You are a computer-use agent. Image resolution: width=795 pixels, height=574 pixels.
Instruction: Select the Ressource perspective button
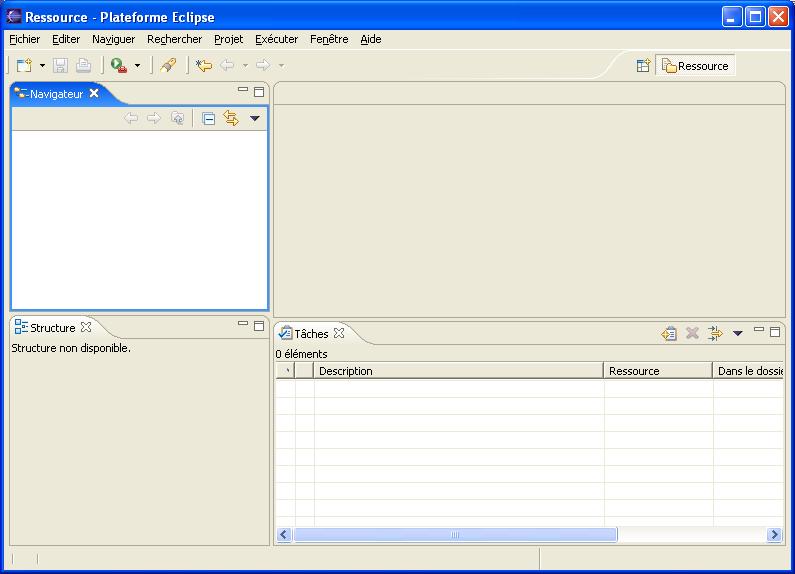pos(695,65)
